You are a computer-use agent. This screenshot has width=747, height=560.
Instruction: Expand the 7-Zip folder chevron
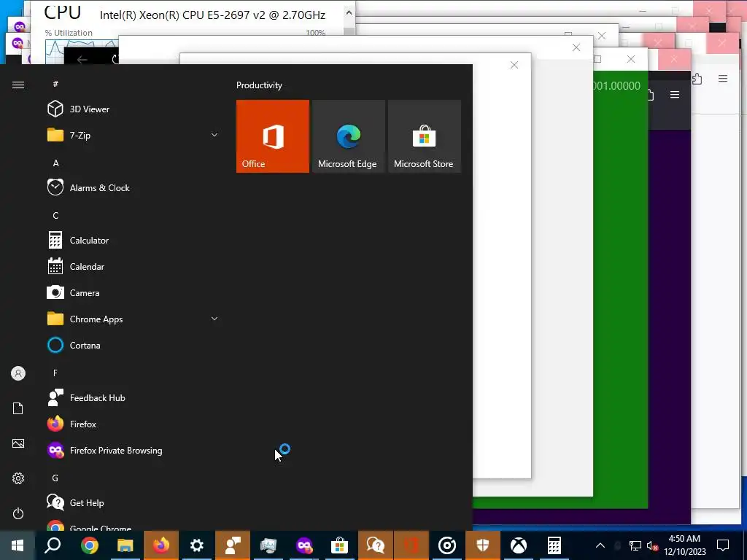214,135
